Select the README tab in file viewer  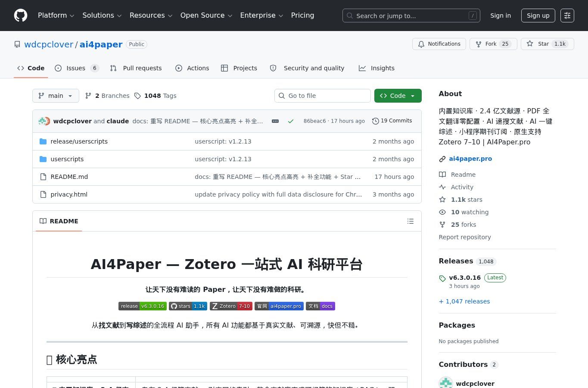(x=59, y=221)
